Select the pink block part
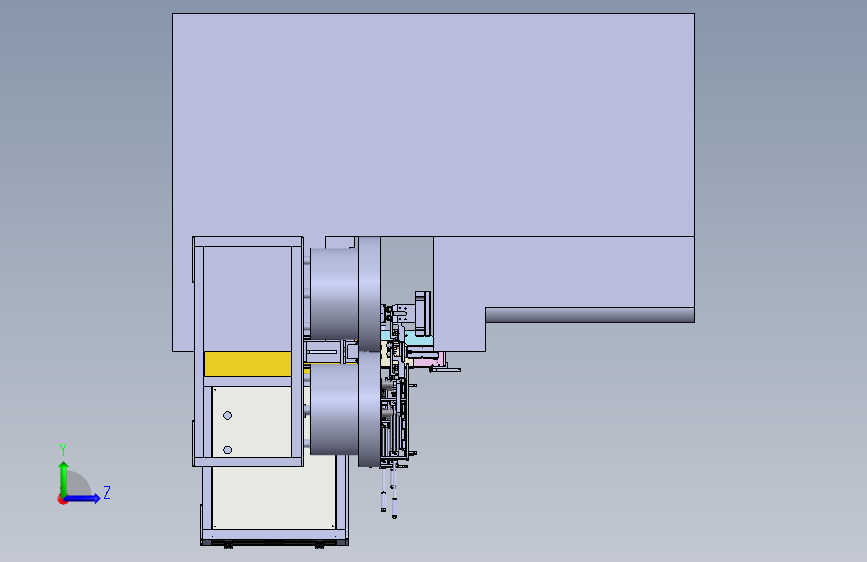867x562 pixels. [x=430, y=360]
